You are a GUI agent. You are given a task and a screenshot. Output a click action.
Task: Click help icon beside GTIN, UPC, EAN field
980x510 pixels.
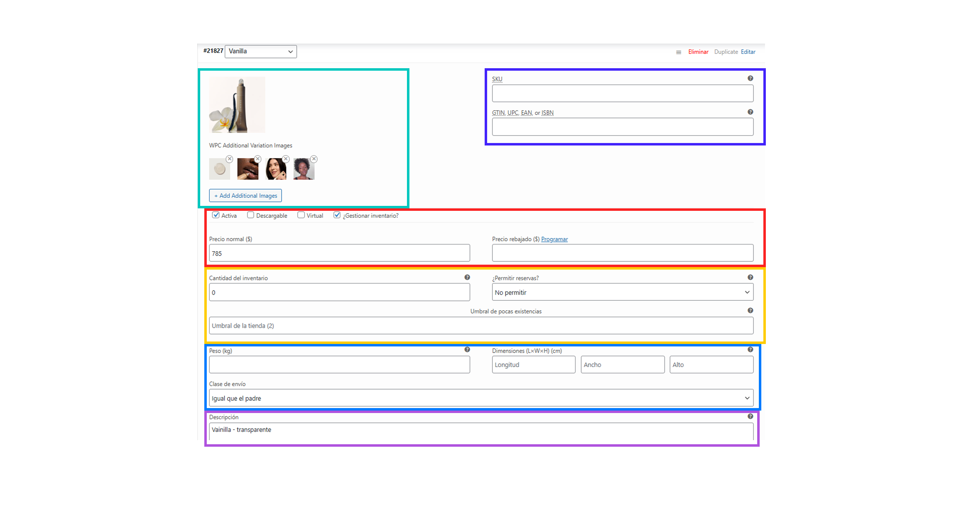[750, 112]
